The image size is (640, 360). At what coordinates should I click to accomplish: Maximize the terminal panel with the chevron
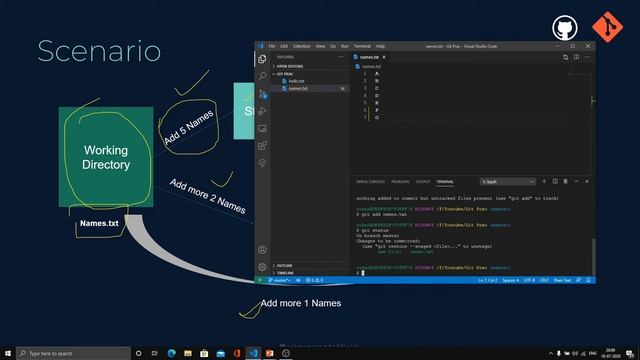576,181
